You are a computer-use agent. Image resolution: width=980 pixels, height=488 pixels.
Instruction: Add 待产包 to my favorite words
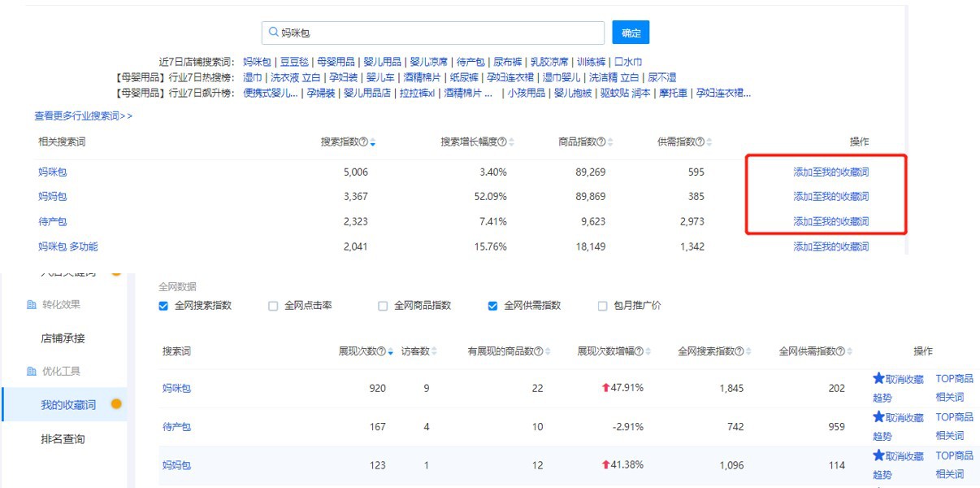coord(830,221)
